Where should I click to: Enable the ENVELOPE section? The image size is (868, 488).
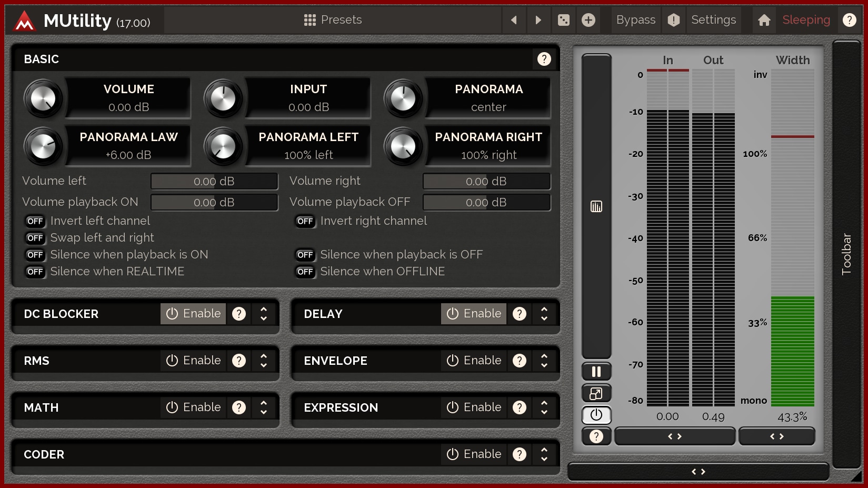tap(474, 361)
